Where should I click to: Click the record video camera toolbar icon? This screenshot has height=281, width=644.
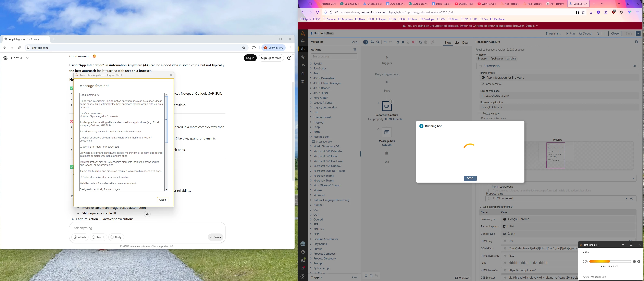coord(365,42)
